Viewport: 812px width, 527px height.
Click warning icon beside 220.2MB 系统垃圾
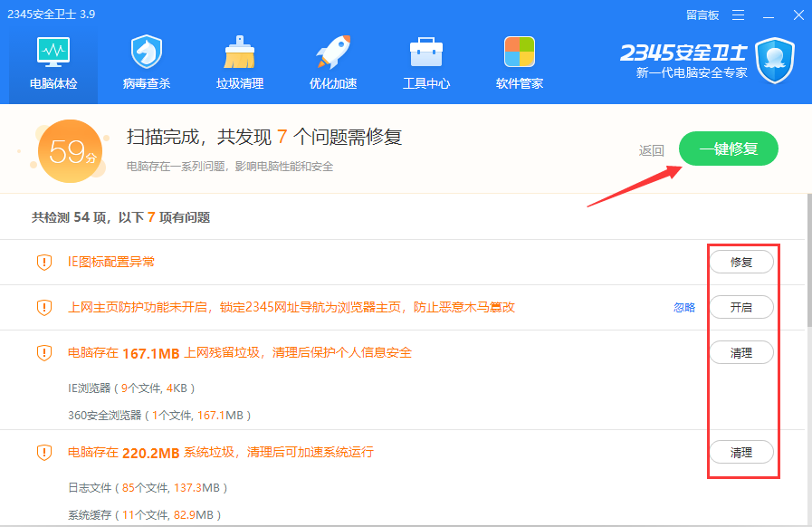click(44, 453)
